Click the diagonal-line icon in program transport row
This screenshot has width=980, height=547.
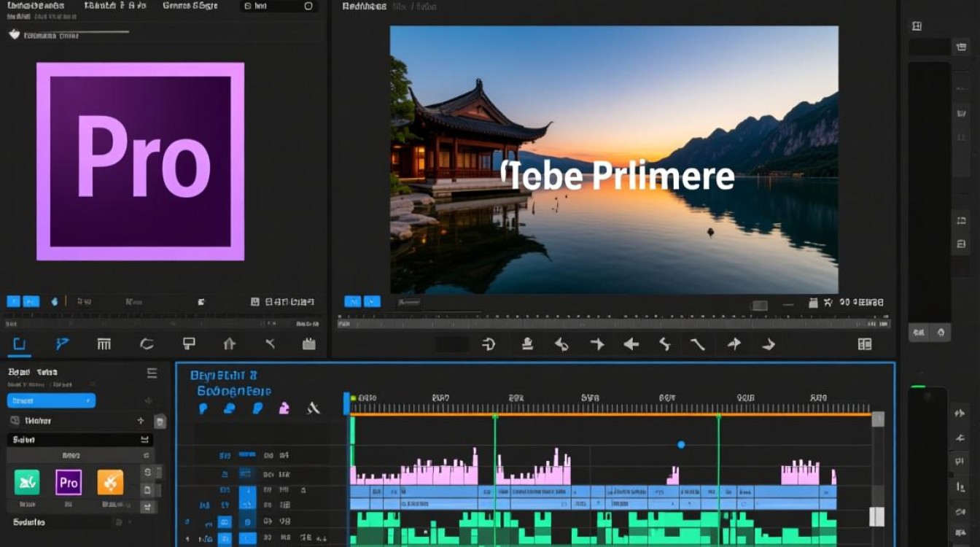[699, 344]
